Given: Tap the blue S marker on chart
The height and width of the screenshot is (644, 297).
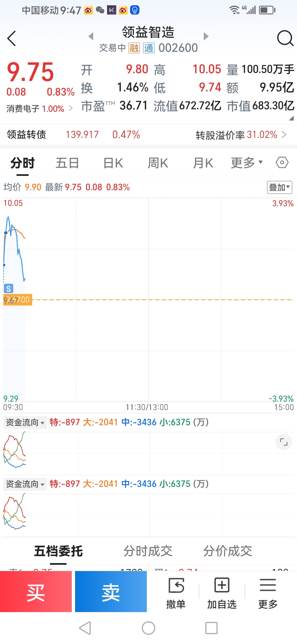Looking at the screenshot, I should (x=9, y=289).
